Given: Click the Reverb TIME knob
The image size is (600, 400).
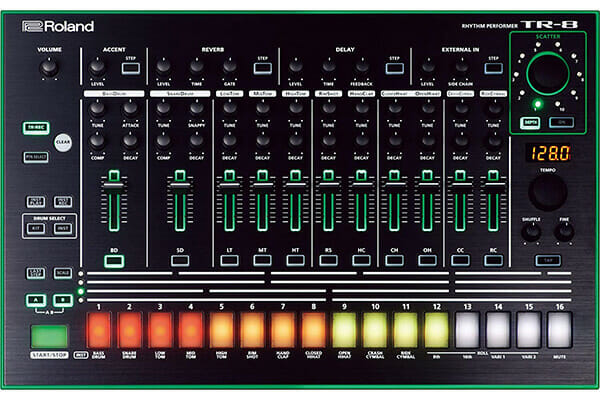Looking at the screenshot, I should pos(197,67).
